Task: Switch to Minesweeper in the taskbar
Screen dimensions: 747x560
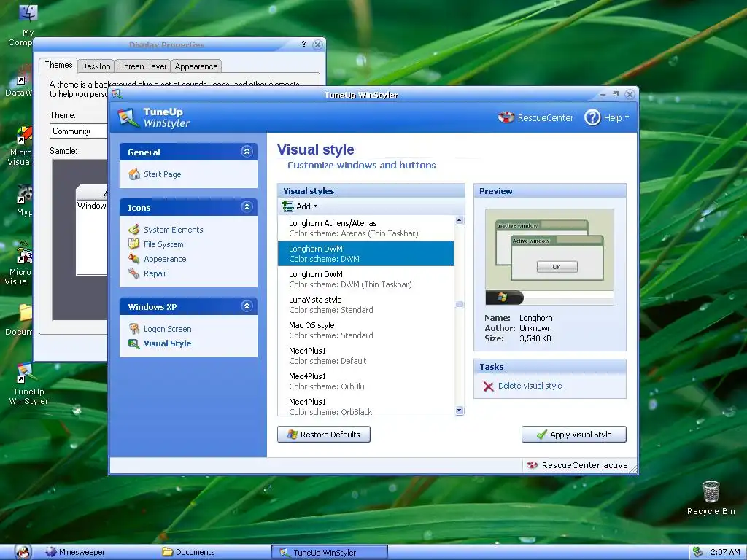Action: coord(75,552)
